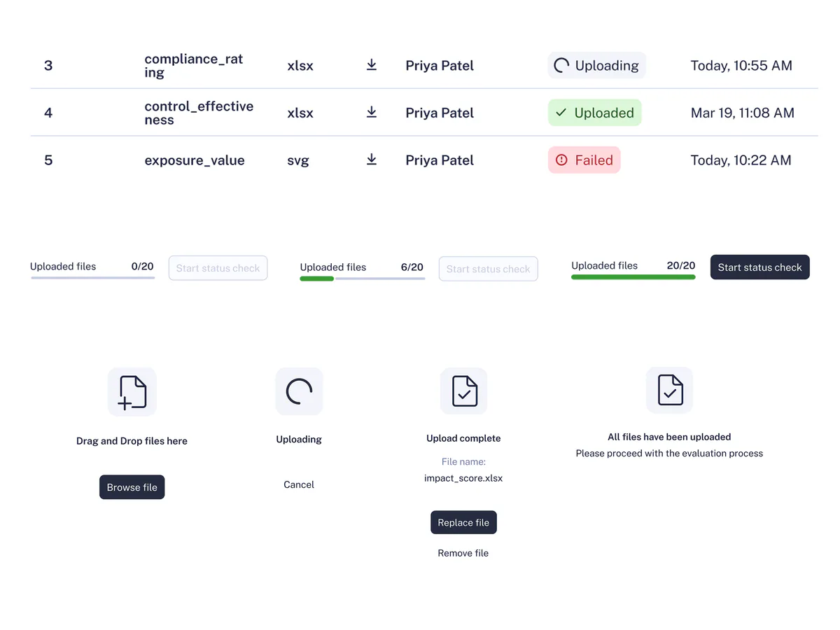
Task: Click row number 5
Action: coord(48,160)
